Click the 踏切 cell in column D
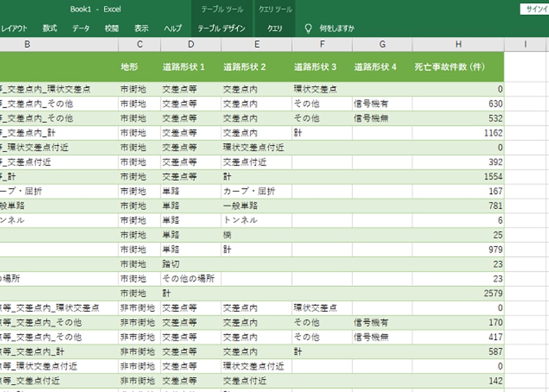This screenshot has width=549, height=392. (x=191, y=264)
